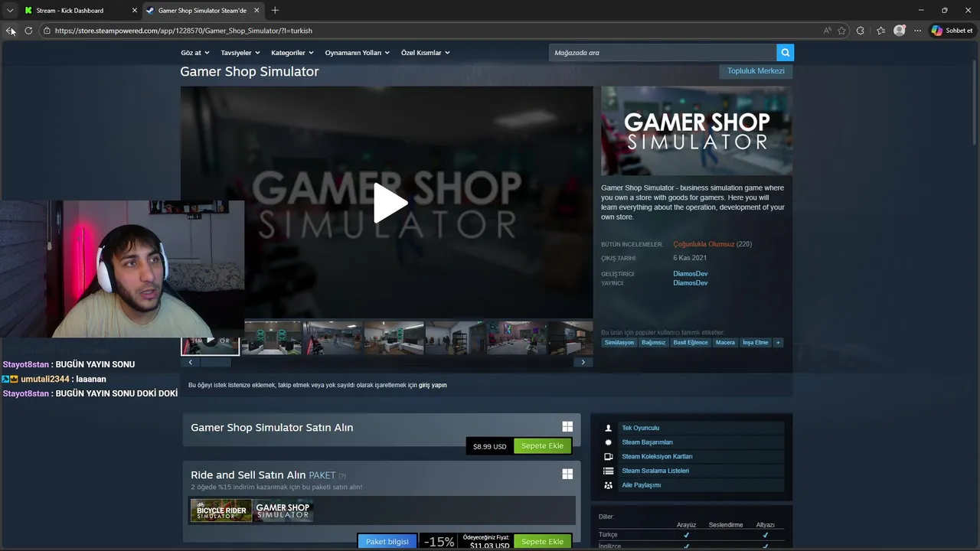
Task: Activate the read aloud icon in address bar
Action: tap(828, 31)
